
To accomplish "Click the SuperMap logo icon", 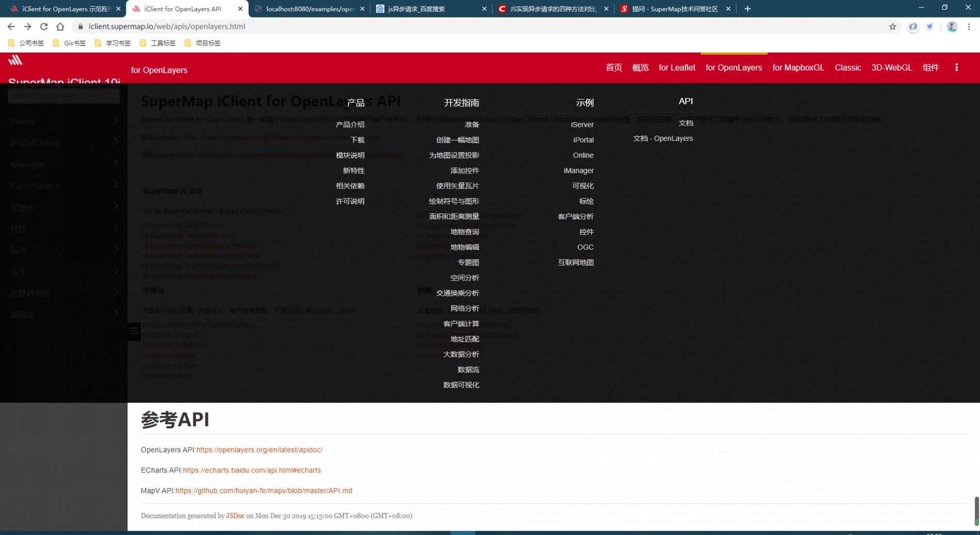I will 15,60.
